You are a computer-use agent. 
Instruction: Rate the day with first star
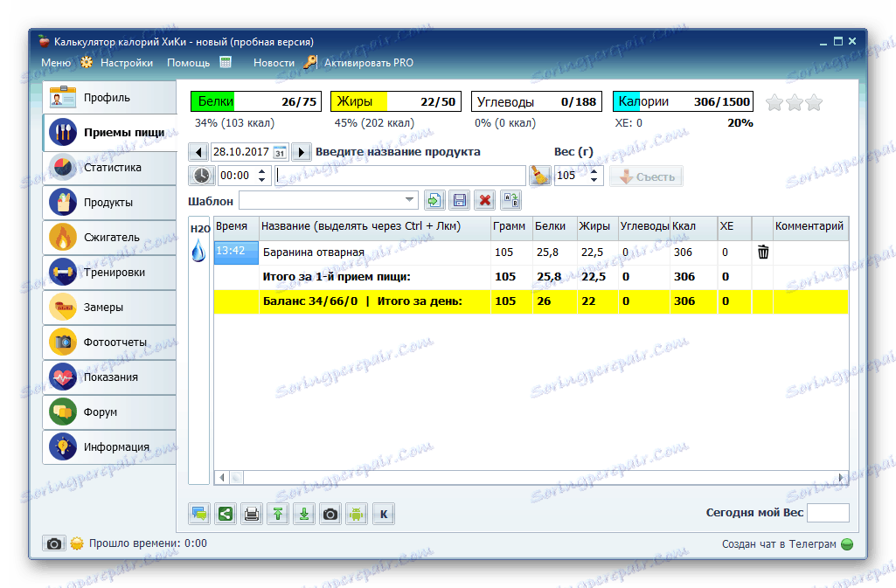774,103
